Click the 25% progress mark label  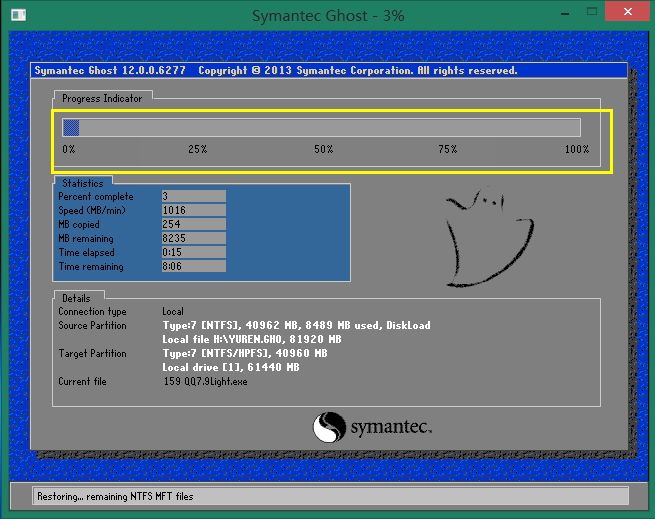pos(198,149)
